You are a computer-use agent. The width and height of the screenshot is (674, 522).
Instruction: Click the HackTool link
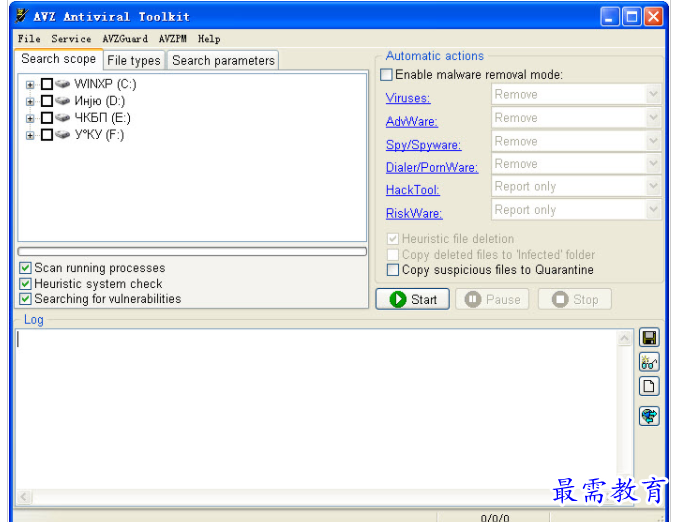(x=413, y=190)
